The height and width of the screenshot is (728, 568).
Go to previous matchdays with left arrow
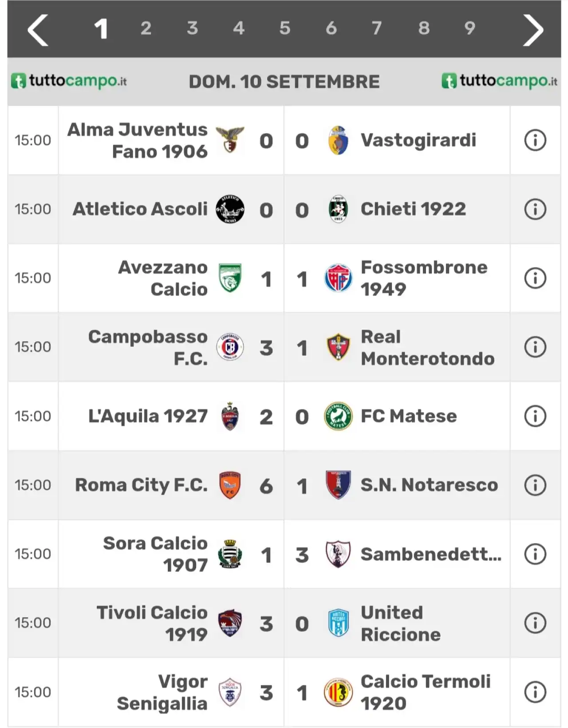click(38, 30)
